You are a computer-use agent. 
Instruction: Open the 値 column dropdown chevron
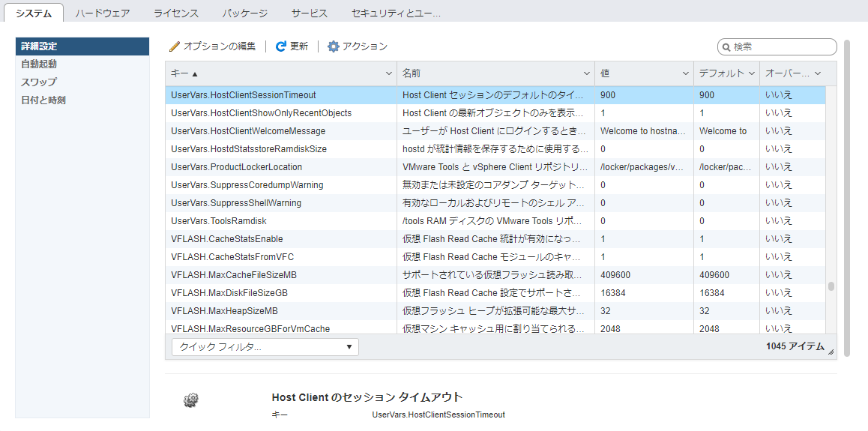coord(686,73)
